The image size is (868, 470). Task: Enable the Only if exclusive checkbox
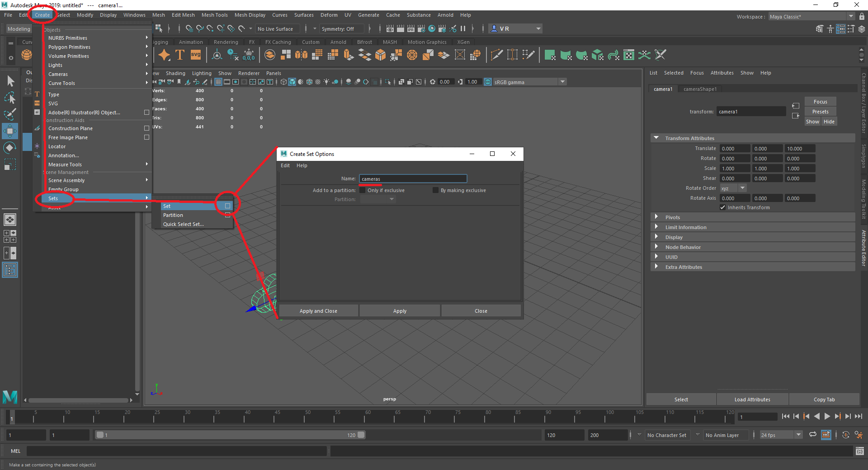pos(363,190)
